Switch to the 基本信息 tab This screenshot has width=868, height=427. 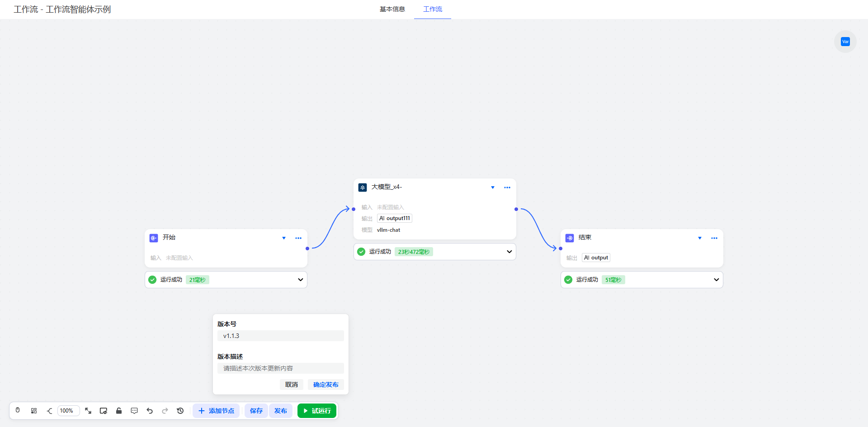coord(392,9)
